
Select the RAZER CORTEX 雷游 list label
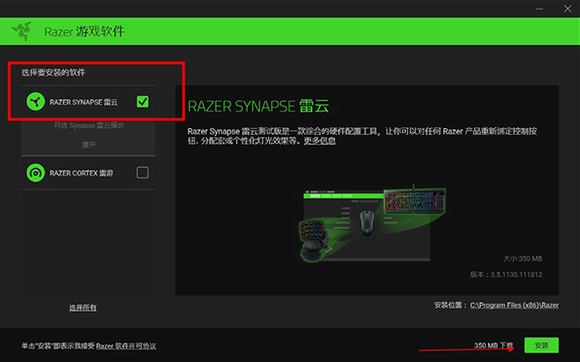tap(81, 173)
